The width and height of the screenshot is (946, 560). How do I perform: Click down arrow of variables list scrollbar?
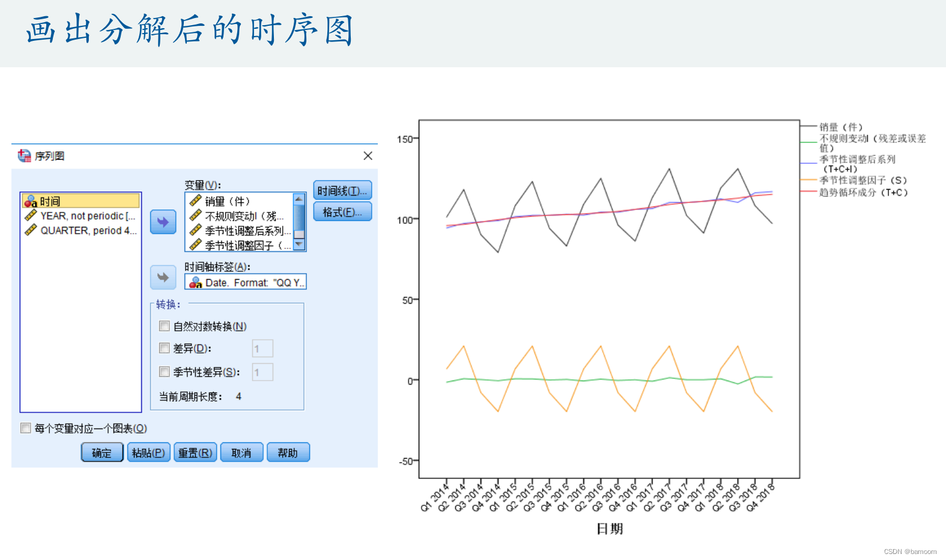point(299,245)
